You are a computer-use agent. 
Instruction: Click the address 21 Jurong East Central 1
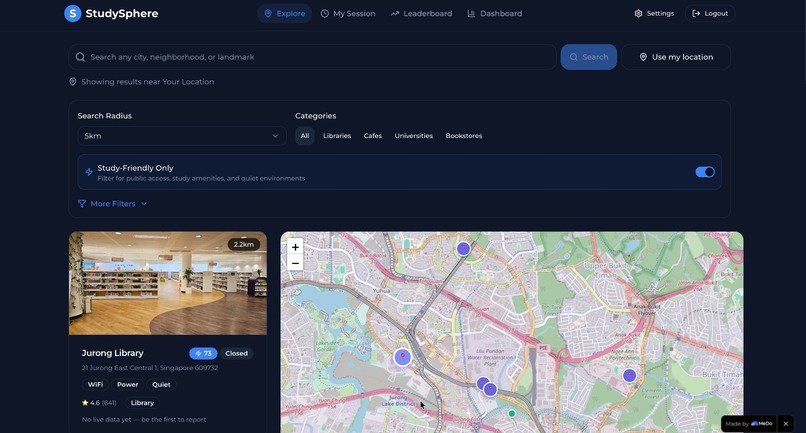[150, 368]
